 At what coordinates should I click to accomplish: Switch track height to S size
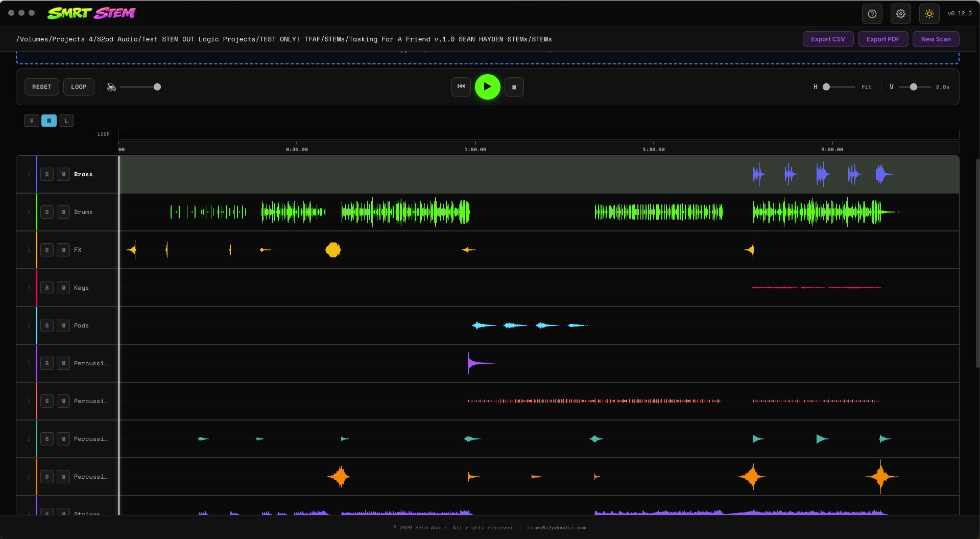pos(31,121)
